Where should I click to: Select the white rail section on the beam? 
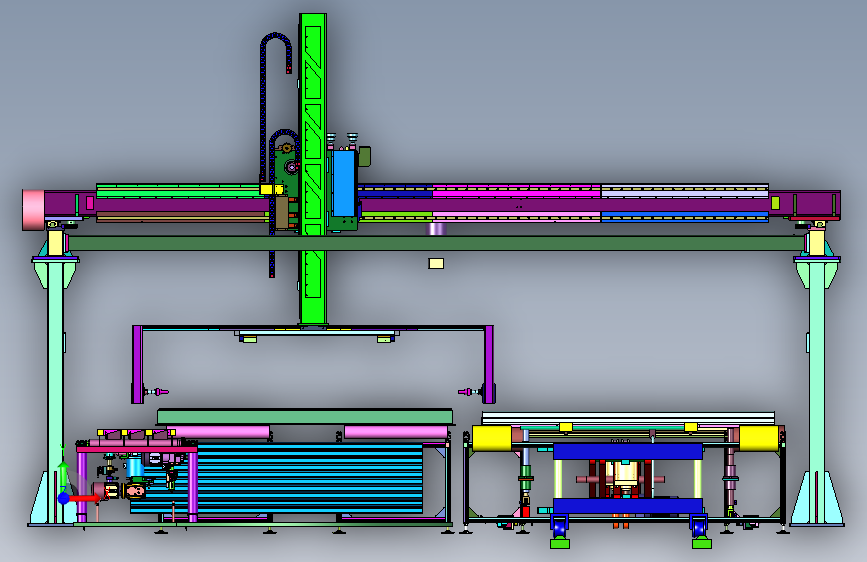(x=685, y=191)
